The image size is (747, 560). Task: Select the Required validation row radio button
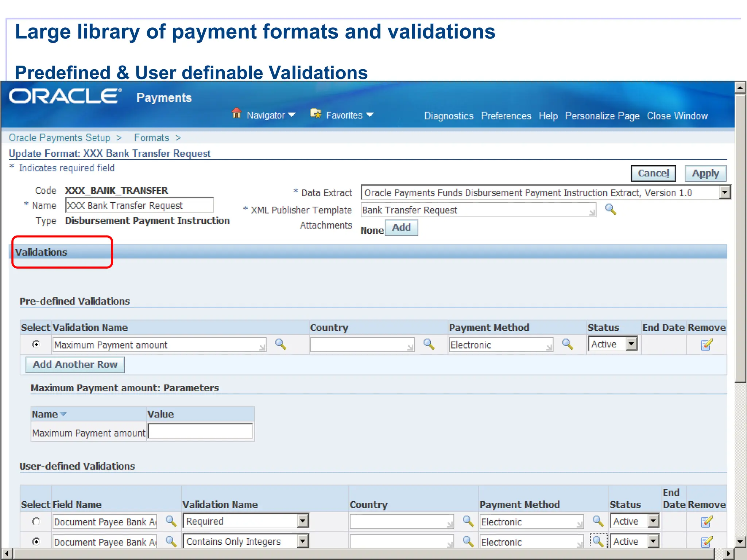click(36, 521)
